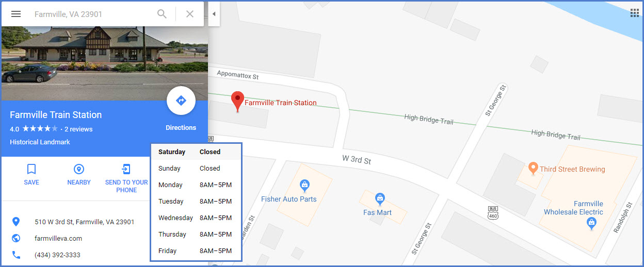644x267 pixels.
Task: Open Fas Mart map marker
Action: [380, 198]
